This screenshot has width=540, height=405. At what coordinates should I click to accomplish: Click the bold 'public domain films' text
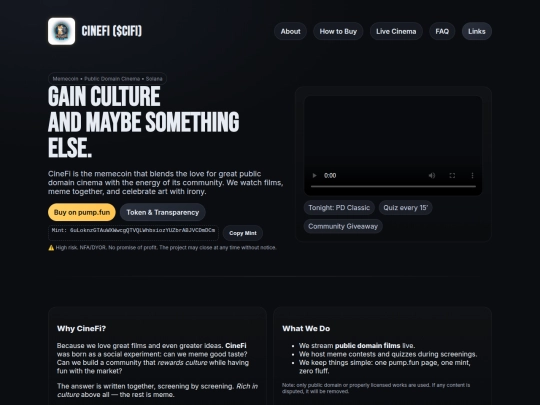(367, 345)
